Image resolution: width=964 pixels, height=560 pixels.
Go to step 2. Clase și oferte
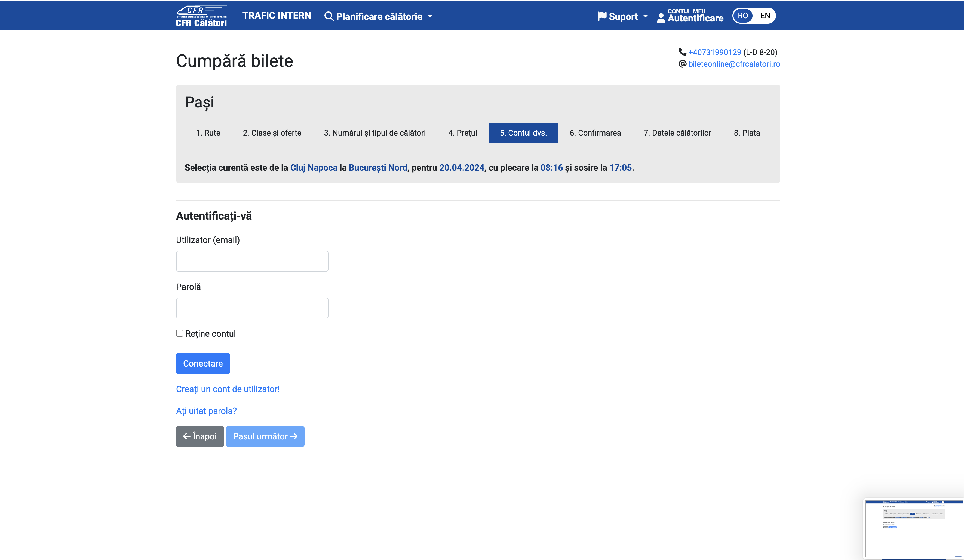[272, 133]
